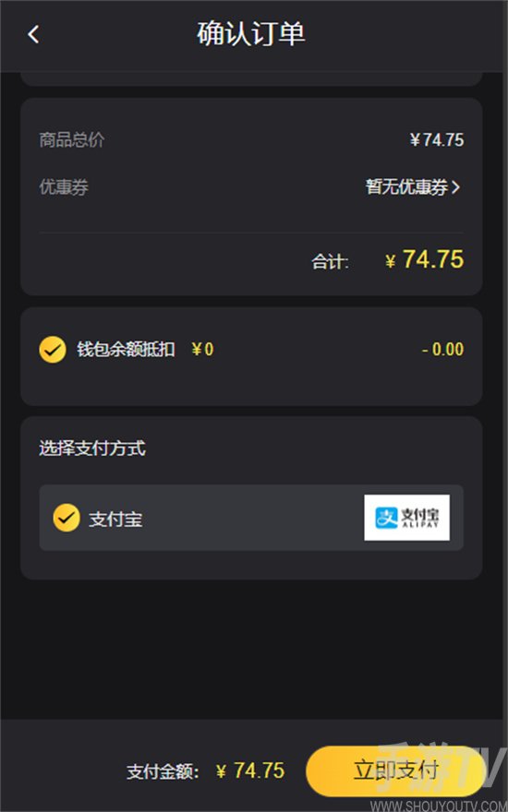Click the 支付宝 text label
This screenshot has height=812, width=508.
pos(115,519)
